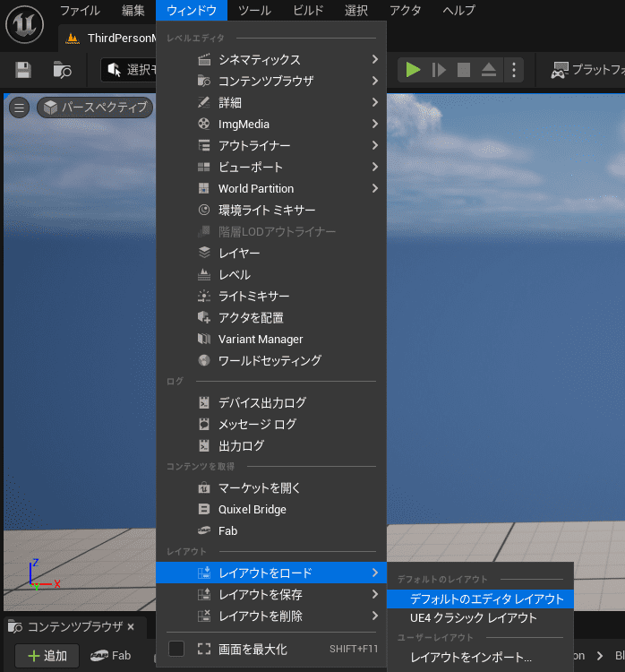This screenshot has width=625, height=672.
Task: Click the マーケットを開く icon
Action: pyautogui.click(x=204, y=487)
